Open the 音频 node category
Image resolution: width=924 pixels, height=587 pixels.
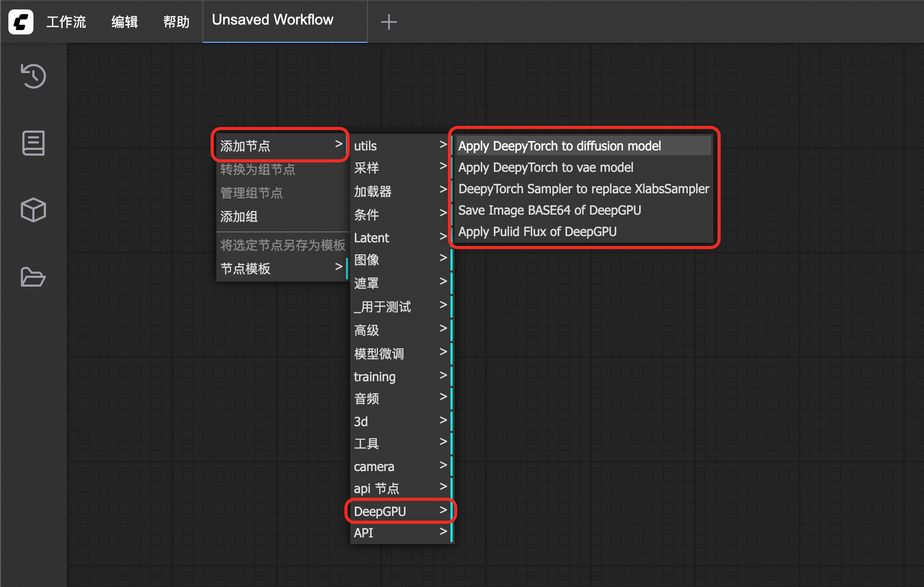coord(400,398)
